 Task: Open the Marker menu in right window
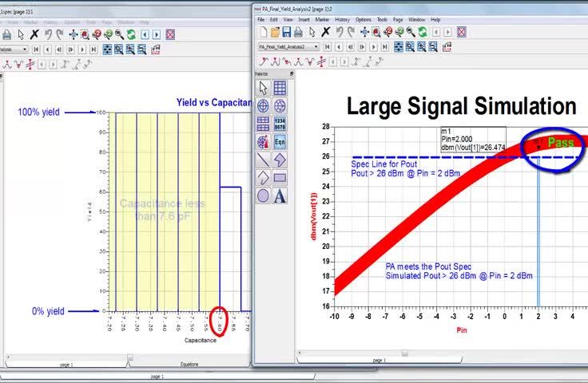322,19
